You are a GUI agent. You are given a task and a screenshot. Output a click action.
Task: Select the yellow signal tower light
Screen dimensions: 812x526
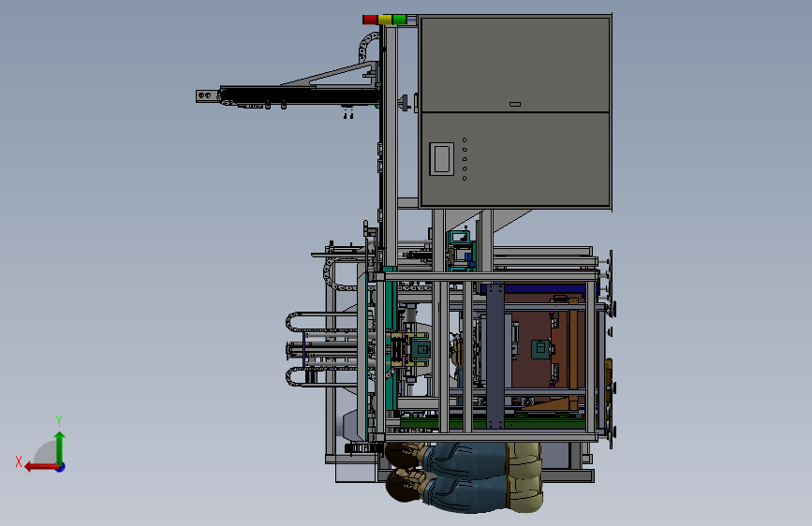385,20
